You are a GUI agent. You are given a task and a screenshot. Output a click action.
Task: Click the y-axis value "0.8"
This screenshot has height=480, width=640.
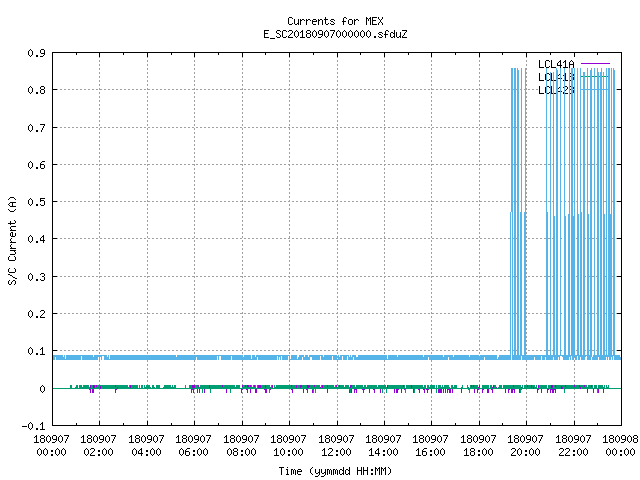click(36, 90)
